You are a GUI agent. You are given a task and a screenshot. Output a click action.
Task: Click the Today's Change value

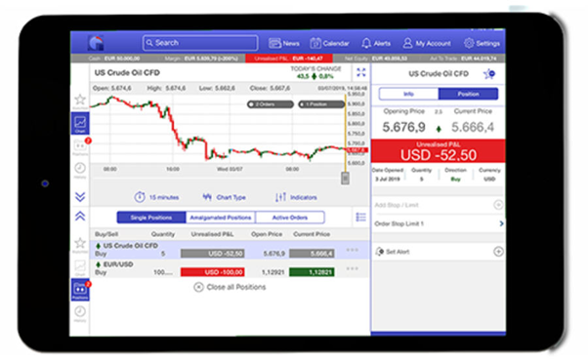(x=315, y=76)
